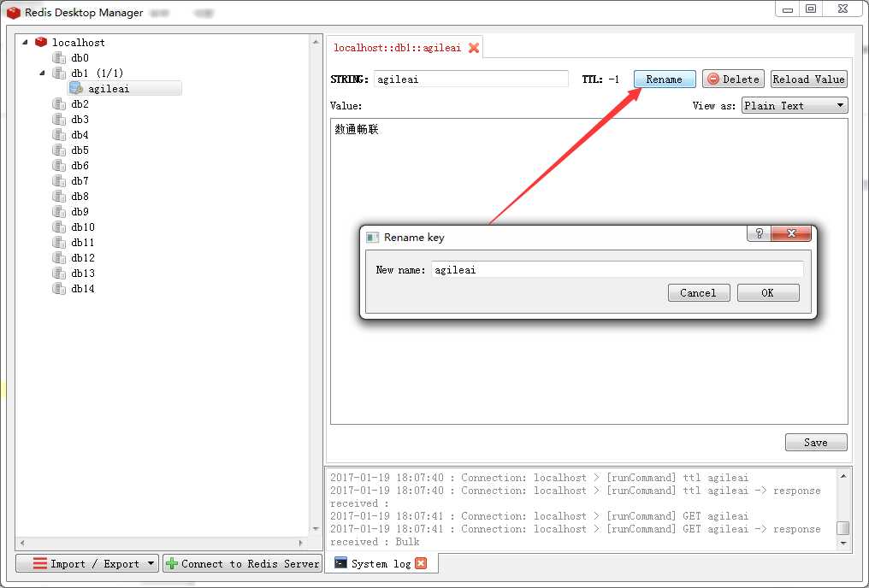
Task: Select the db14 label in tree
Action: [x=83, y=289]
